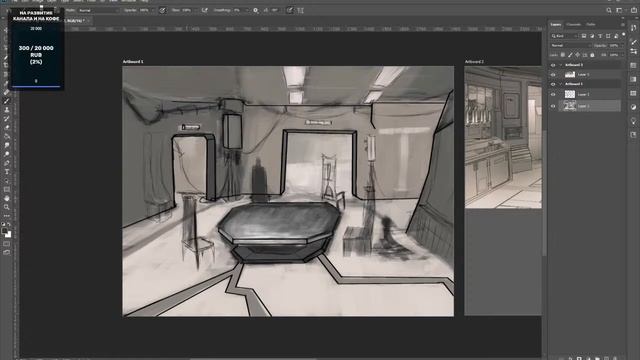Open smoothing options gear icon
This screenshot has height=360, width=640.
[256, 10]
